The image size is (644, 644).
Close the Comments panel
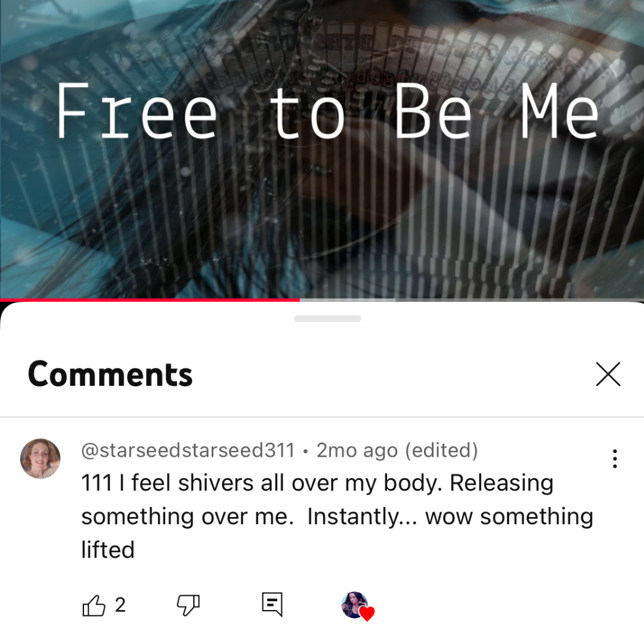pos(608,374)
